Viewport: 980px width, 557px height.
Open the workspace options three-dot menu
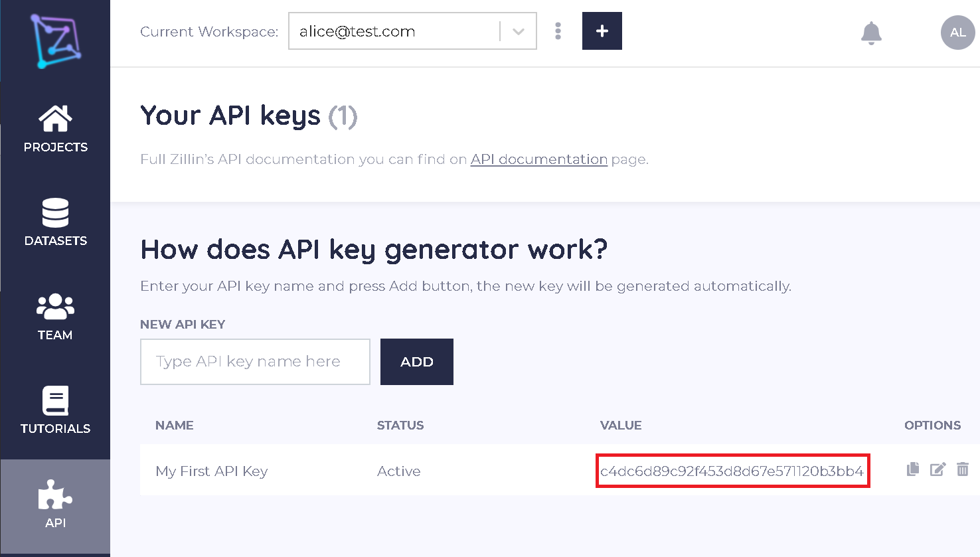558,31
